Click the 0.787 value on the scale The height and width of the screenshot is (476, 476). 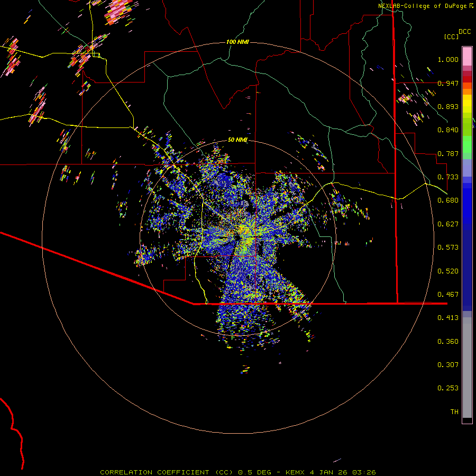[448, 153]
